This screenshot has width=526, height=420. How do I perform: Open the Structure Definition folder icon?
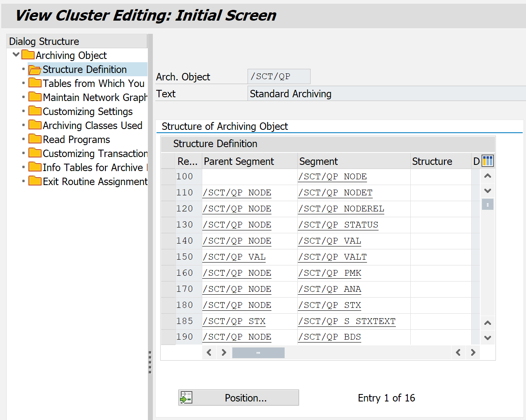35,70
